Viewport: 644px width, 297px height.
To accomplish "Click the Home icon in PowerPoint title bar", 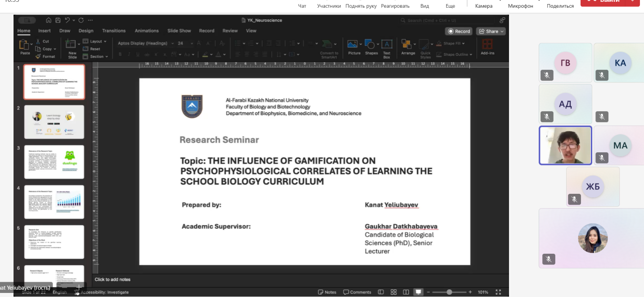I will (x=49, y=20).
